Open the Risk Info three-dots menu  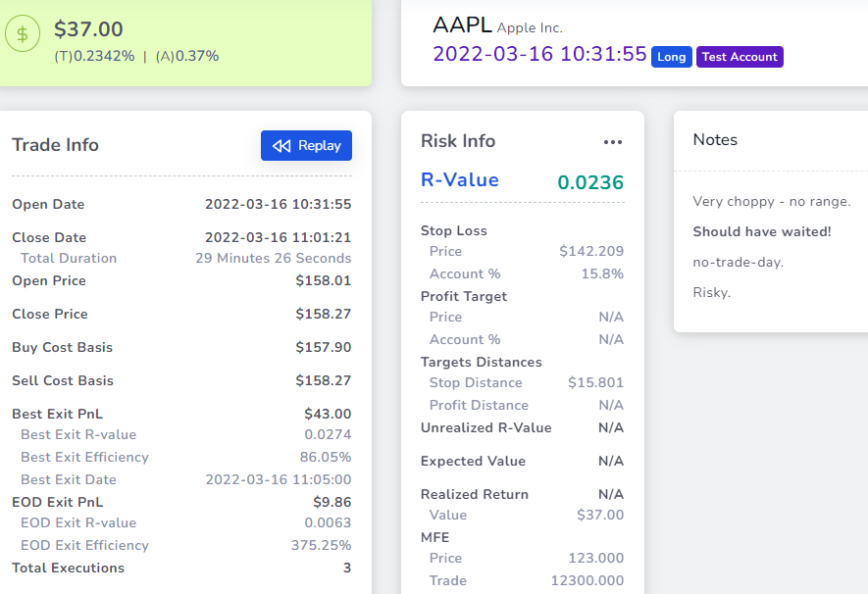click(x=613, y=142)
